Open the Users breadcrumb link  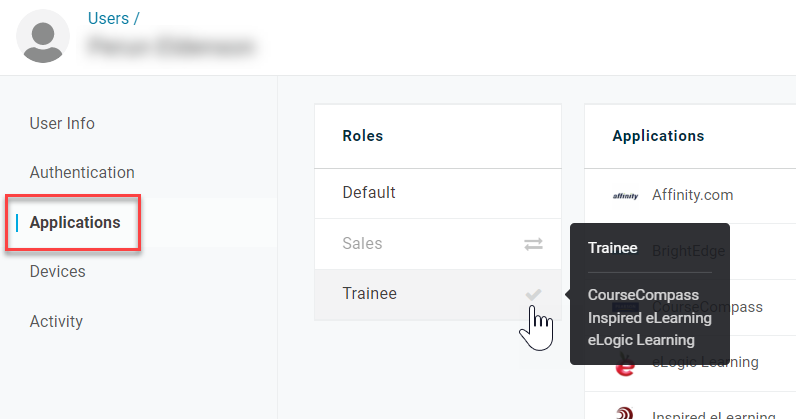coord(108,18)
